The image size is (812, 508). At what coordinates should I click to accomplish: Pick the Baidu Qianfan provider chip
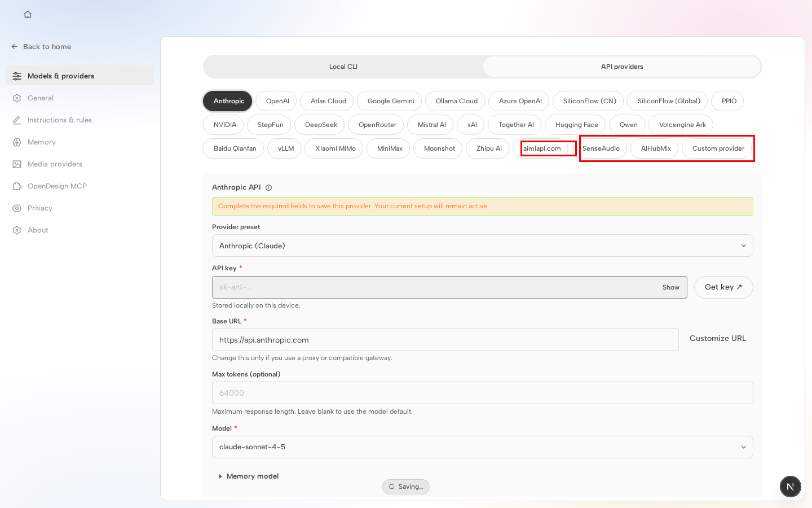235,148
